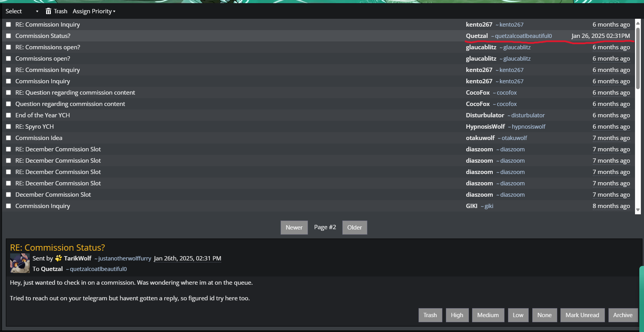Expand the Assign Priority dropdown
Screen dimensions: 644x332
[94, 11]
